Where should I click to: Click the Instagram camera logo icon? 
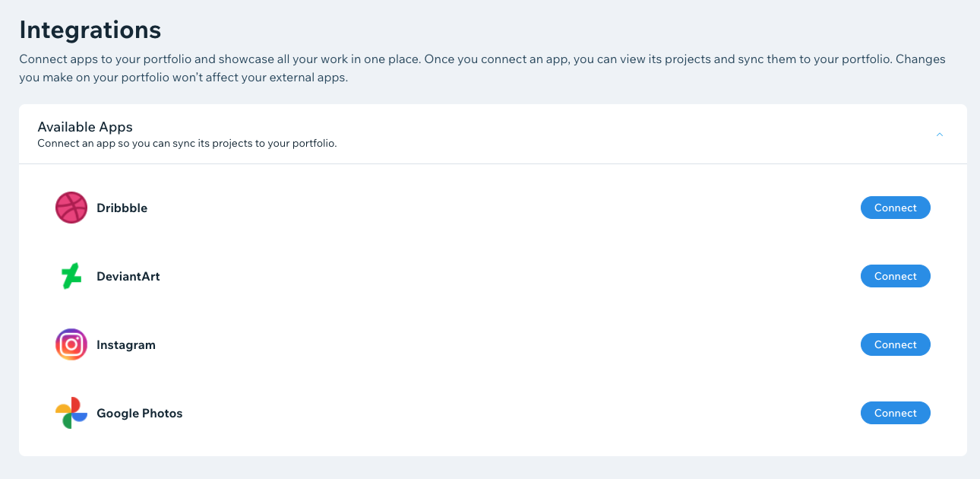point(71,344)
